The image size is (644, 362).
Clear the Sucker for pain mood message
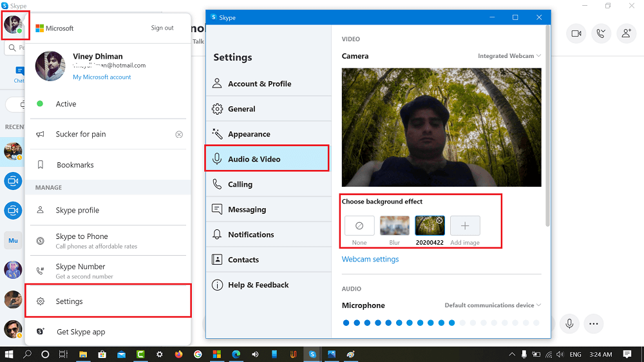pos(179,135)
